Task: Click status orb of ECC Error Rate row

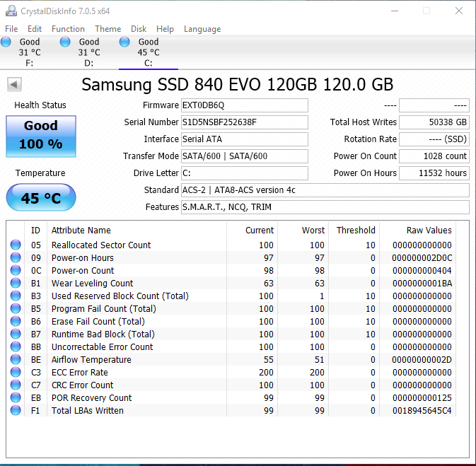Action: point(16,372)
